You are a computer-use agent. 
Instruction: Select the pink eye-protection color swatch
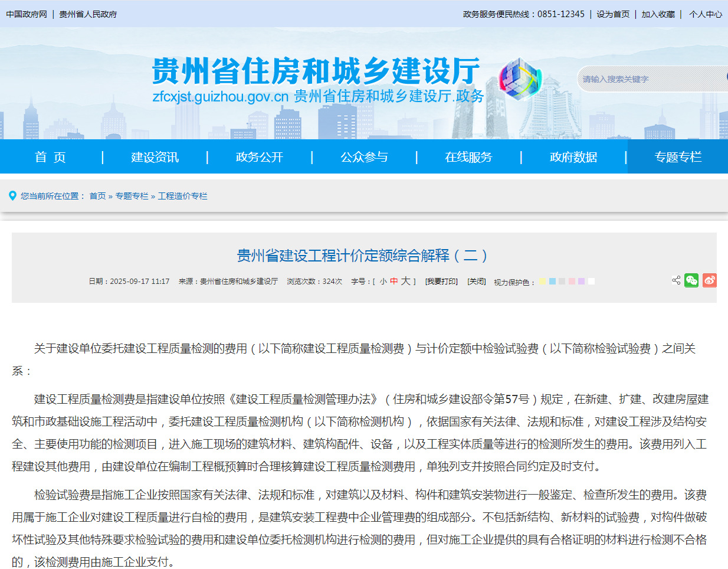click(572, 282)
